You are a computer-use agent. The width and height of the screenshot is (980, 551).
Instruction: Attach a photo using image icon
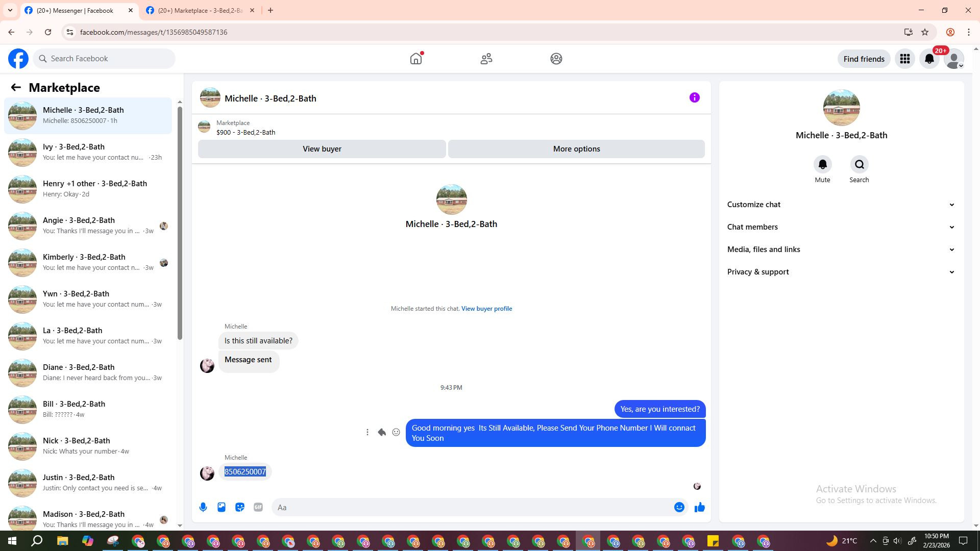tap(222, 507)
